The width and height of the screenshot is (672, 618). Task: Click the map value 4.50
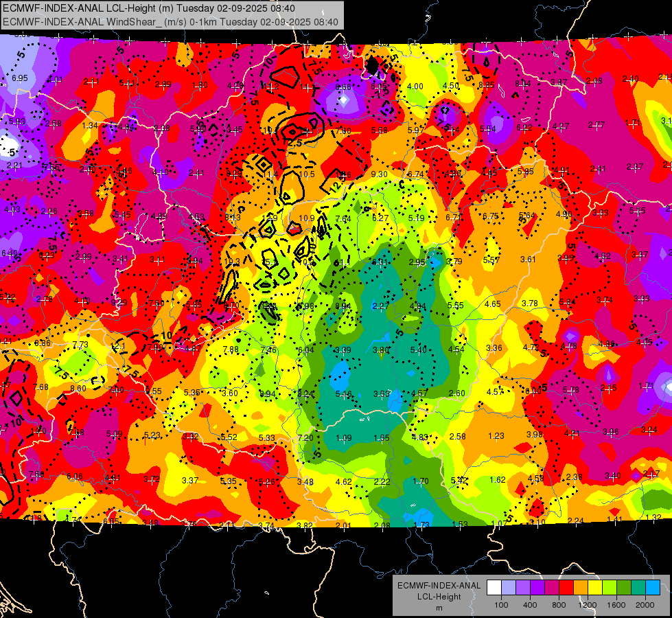tap(451, 85)
